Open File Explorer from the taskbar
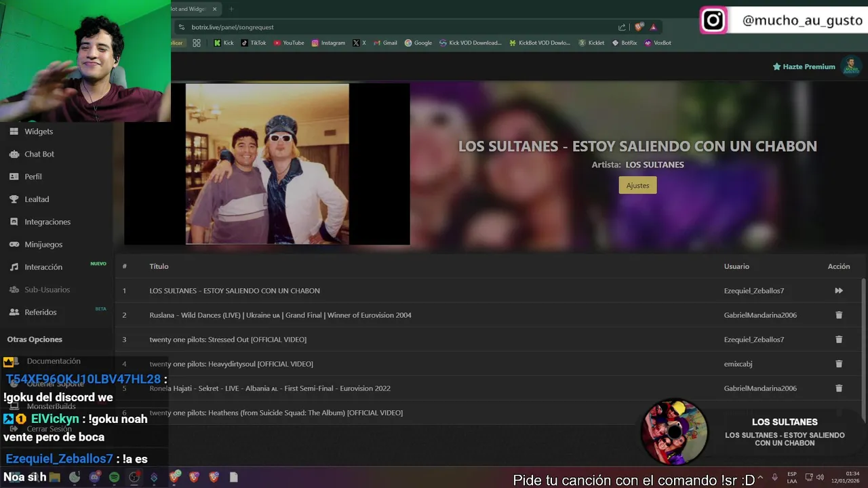 (54, 477)
